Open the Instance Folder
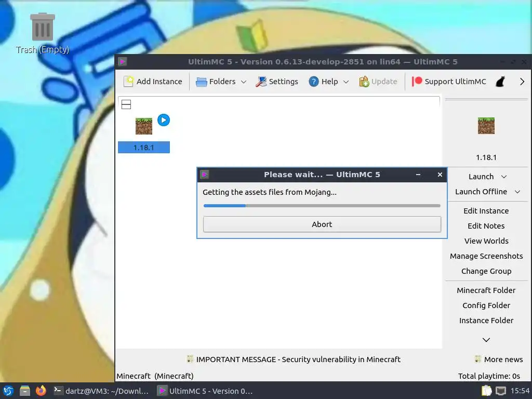The image size is (532, 399). click(x=486, y=321)
